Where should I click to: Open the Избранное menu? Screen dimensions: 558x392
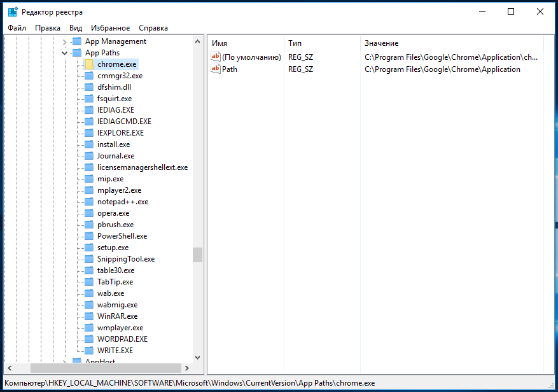click(110, 28)
